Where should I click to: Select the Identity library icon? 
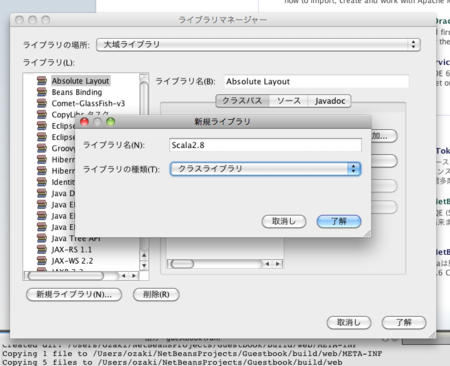coord(42,182)
